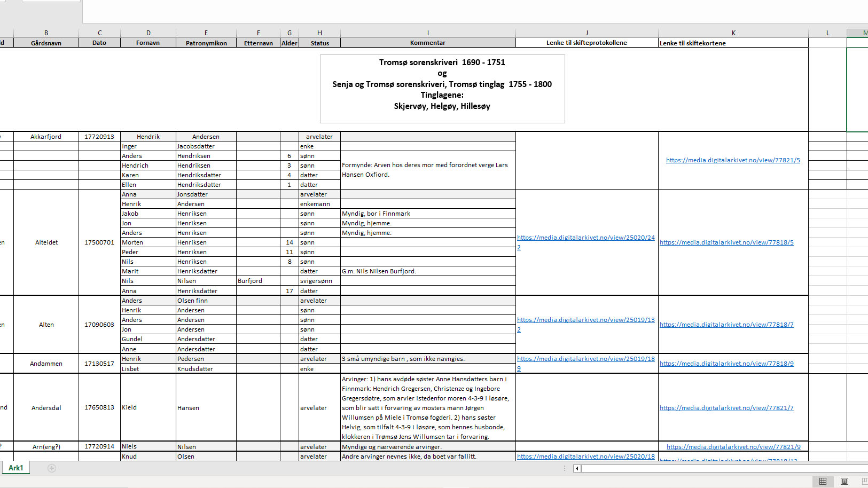Click the horizontal scrollbar left arrow
This screenshot has width=868, height=488.
(x=577, y=468)
